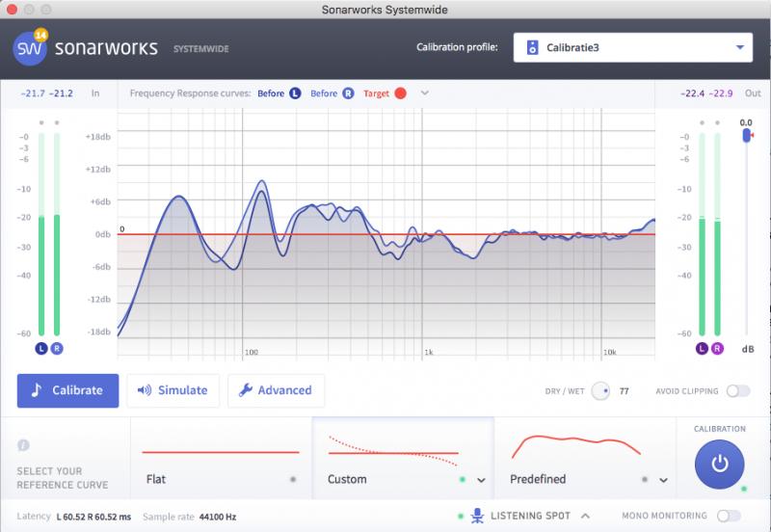The height and width of the screenshot is (532, 771).
Task: Click the Dry/Wet value 77
Action: (624, 391)
